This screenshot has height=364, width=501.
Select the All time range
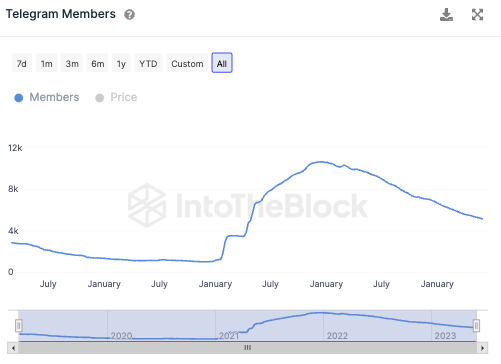click(x=222, y=63)
